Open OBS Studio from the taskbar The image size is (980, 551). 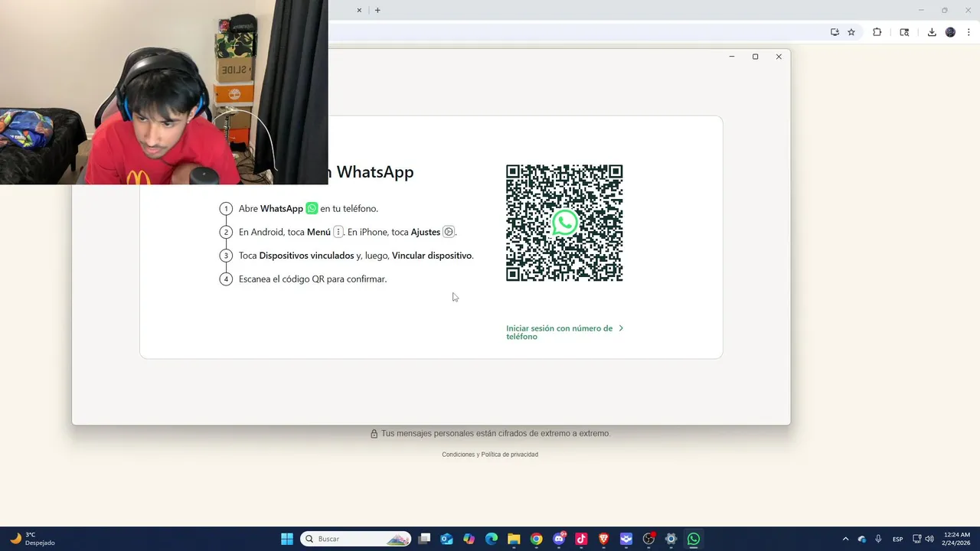click(x=648, y=539)
